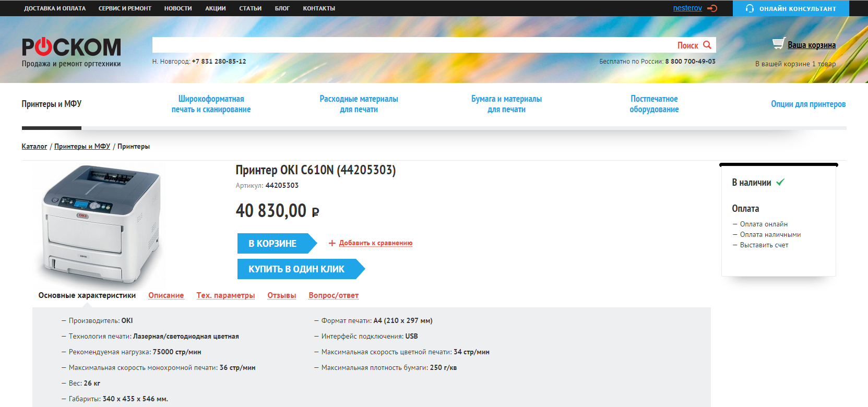Select Основные характеристики tab
The height and width of the screenshot is (407, 868).
click(87, 295)
